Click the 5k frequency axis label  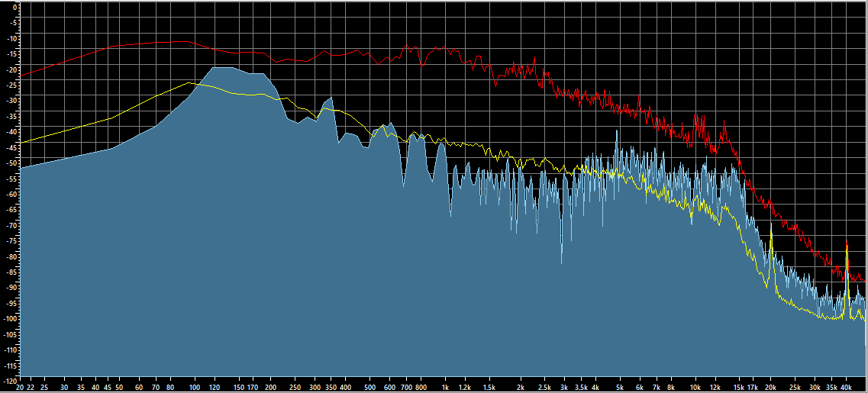pos(621,388)
